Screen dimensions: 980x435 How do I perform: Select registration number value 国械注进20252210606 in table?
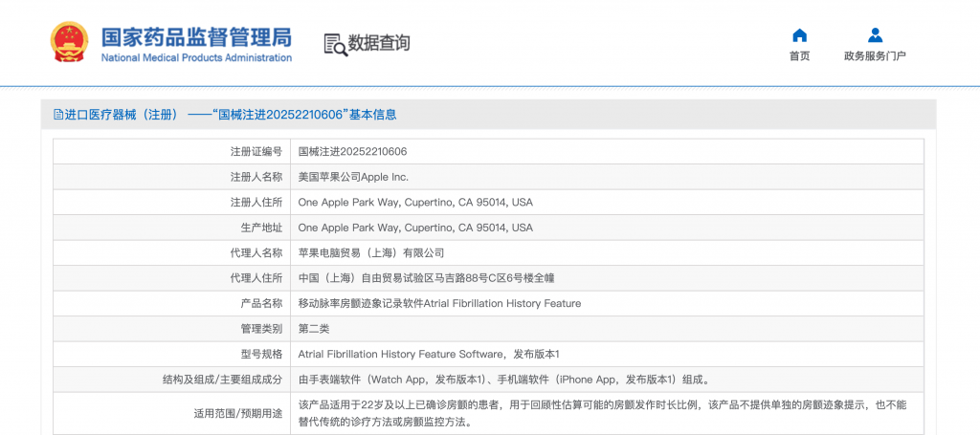[x=352, y=152]
